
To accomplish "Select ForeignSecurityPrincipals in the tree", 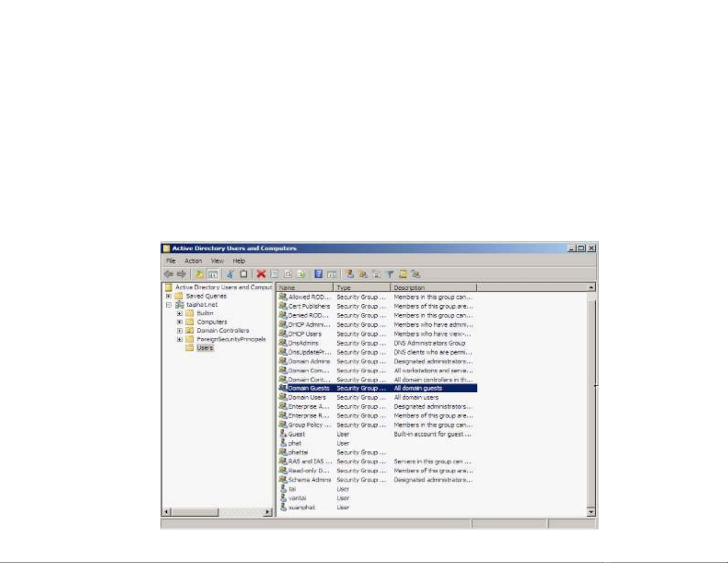I will point(231,339).
